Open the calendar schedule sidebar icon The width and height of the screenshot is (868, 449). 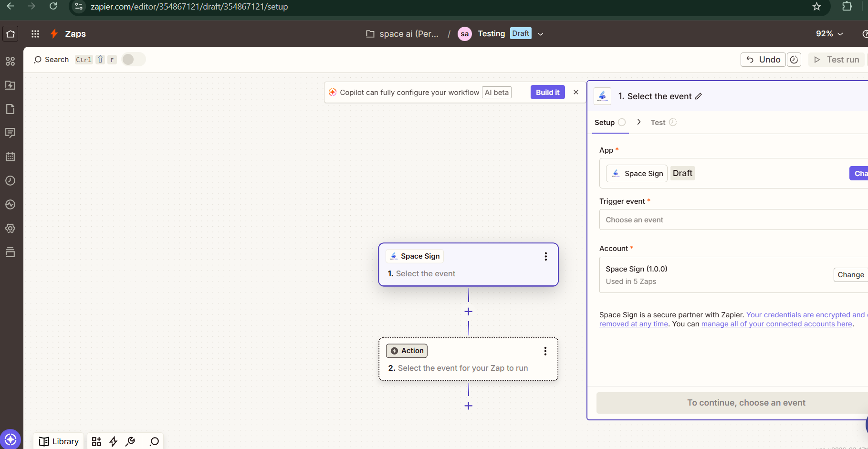pos(10,157)
